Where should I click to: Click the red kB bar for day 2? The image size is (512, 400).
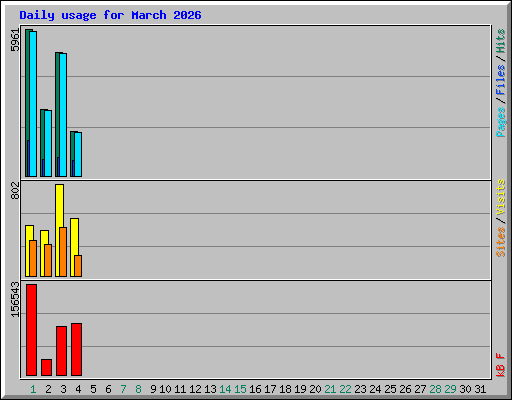(x=46, y=367)
